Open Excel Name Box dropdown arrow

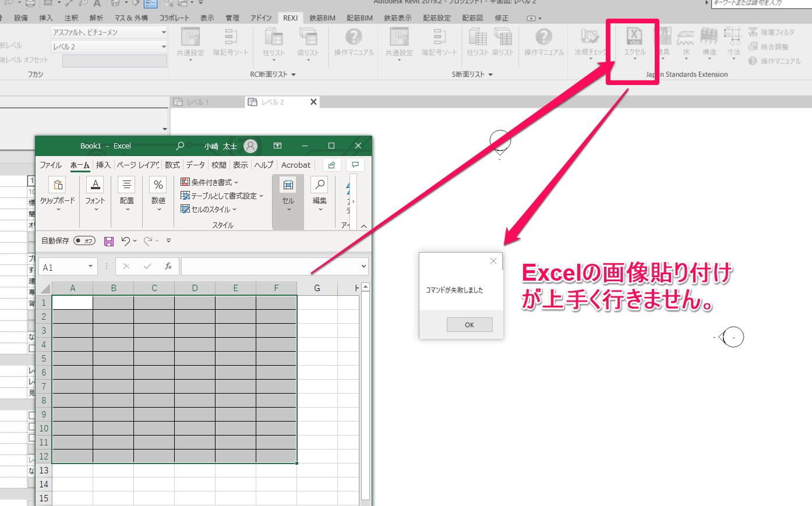coord(90,267)
